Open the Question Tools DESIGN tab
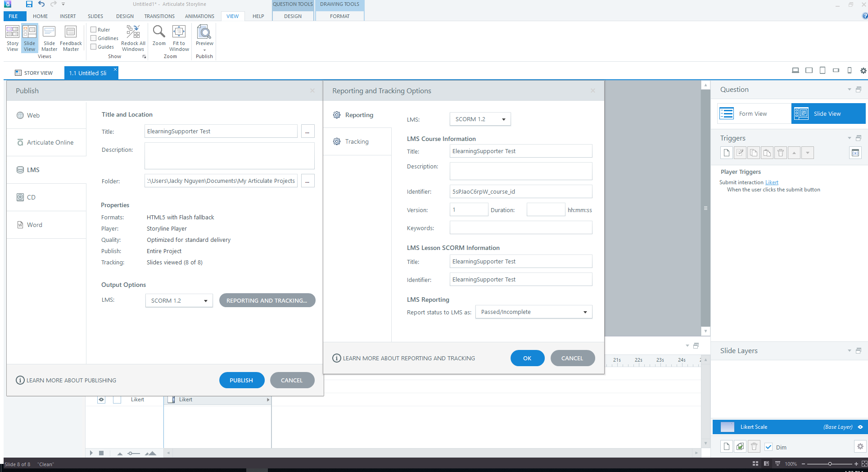868x472 pixels. point(293,16)
